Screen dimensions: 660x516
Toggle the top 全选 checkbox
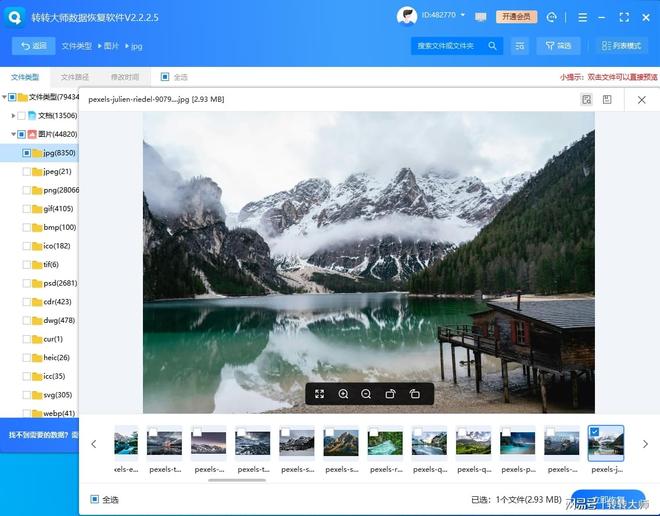pyautogui.click(x=165, y=77)
